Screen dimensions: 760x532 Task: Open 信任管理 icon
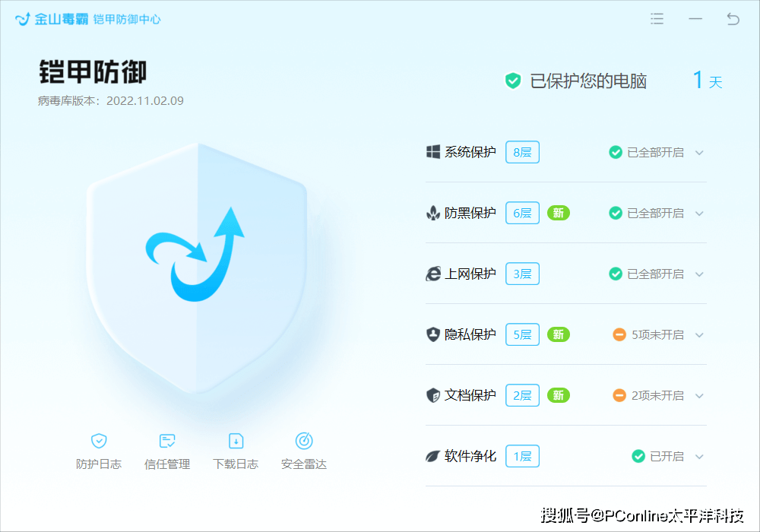click(x=167, y=441)
